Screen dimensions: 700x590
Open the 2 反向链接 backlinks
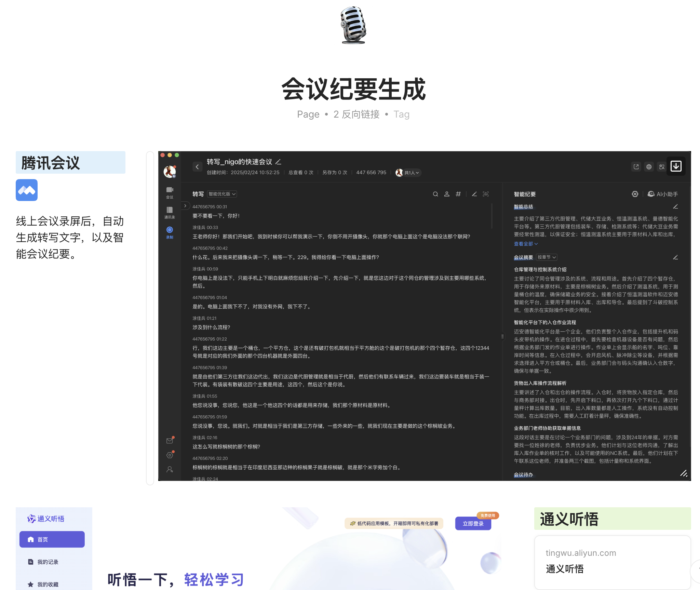[x=356, y=114]
